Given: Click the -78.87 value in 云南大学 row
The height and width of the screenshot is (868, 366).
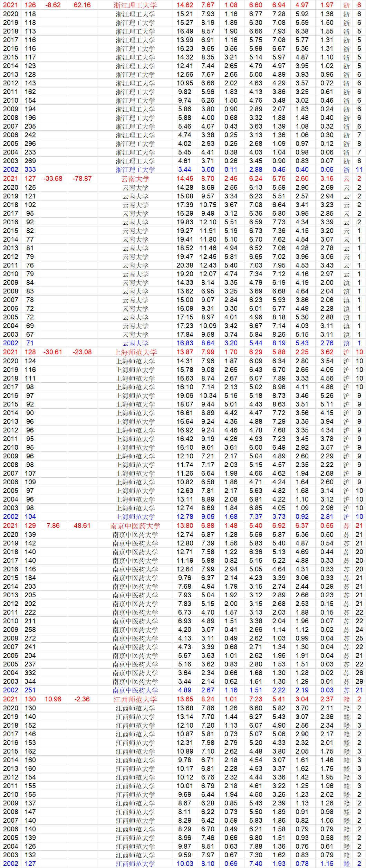Looking at the screenshot, I should [82, 179].
